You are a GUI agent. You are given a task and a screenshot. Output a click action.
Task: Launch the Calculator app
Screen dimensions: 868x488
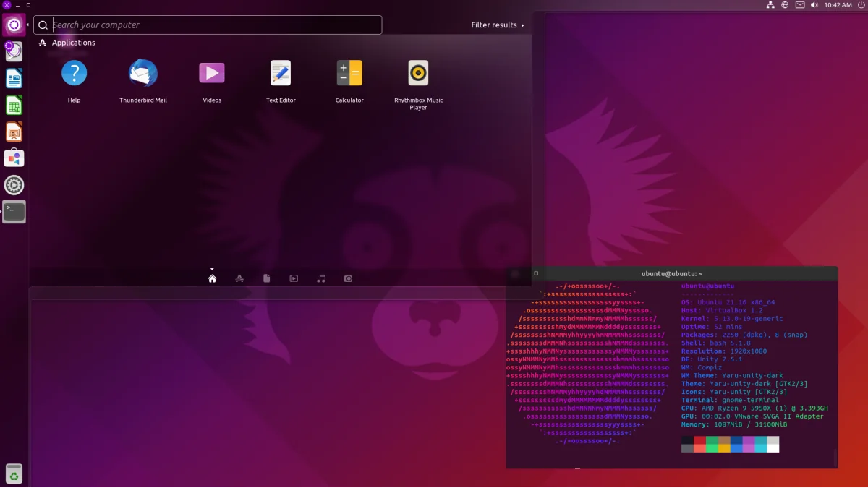(x=349, y=74)
